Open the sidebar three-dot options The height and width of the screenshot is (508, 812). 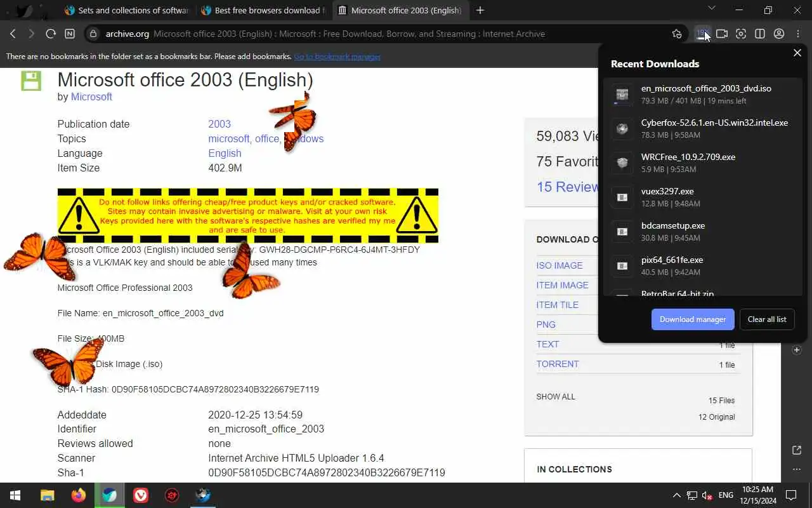pos(797,469)
